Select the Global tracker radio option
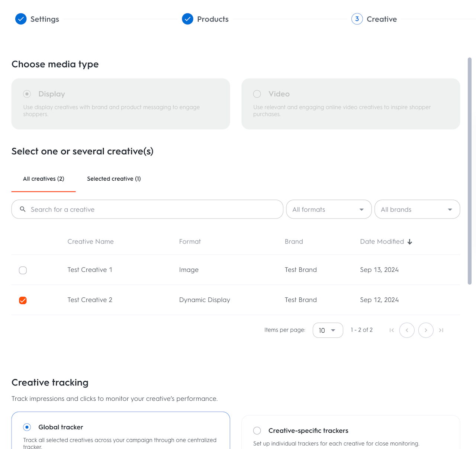476x449 pixels. 27,427
